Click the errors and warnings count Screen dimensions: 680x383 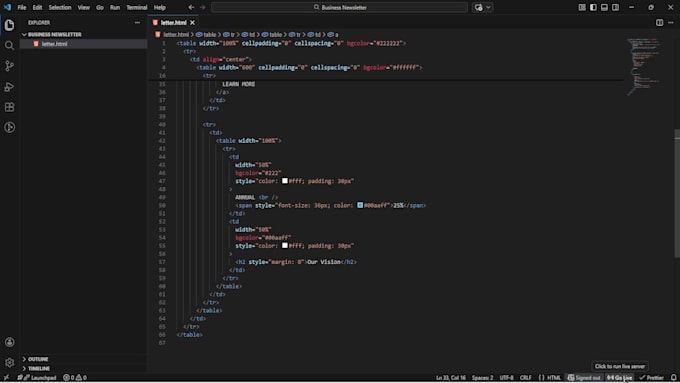[75, 378]
